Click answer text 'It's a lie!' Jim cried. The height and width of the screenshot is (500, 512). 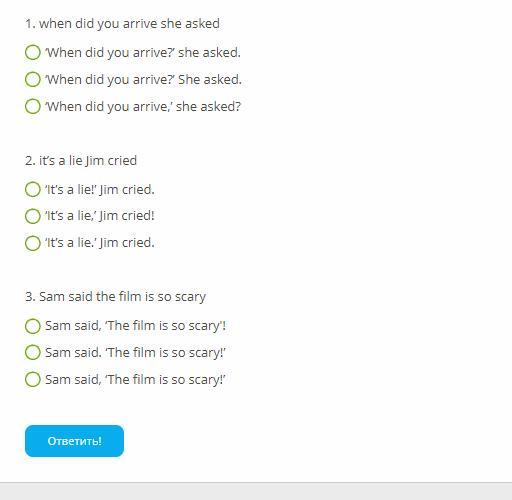click(100, 190)
